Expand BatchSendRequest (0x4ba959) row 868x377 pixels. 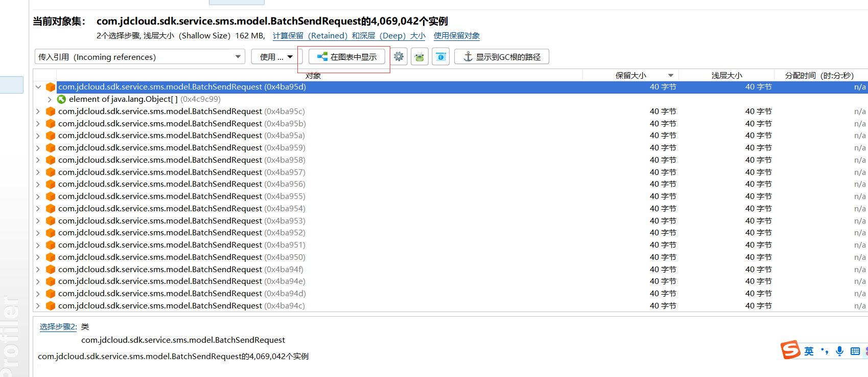pos(38,148)
